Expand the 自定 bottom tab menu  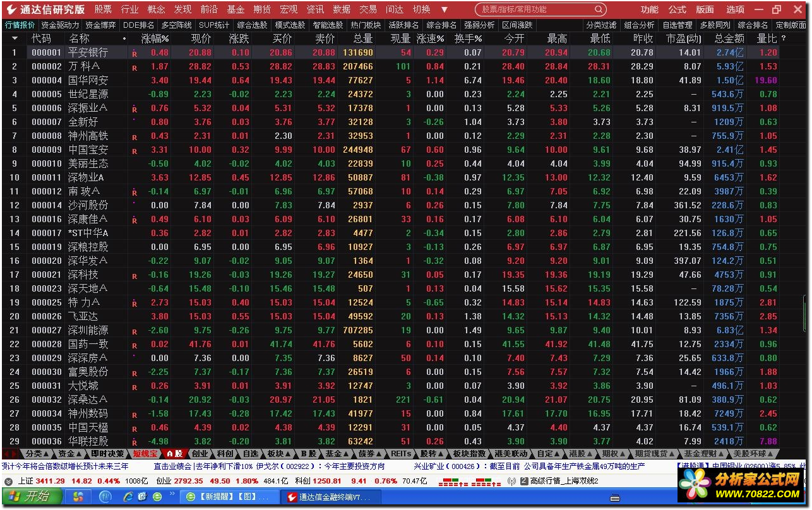pos(558,454)
